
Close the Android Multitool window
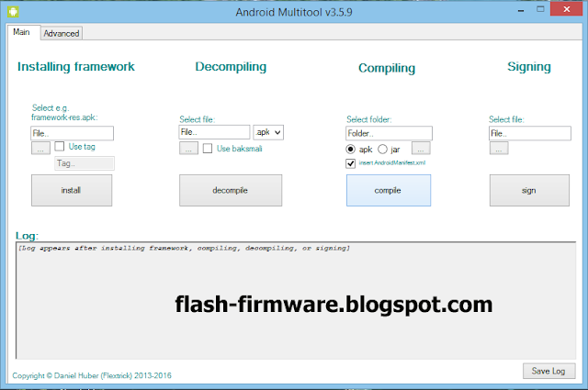(567, 9)
